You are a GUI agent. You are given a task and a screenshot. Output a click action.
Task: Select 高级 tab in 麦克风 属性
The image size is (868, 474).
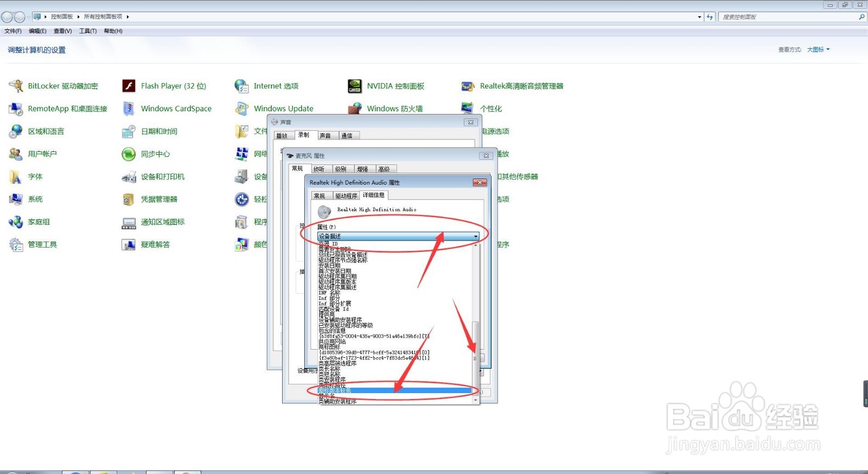[386, 169]
